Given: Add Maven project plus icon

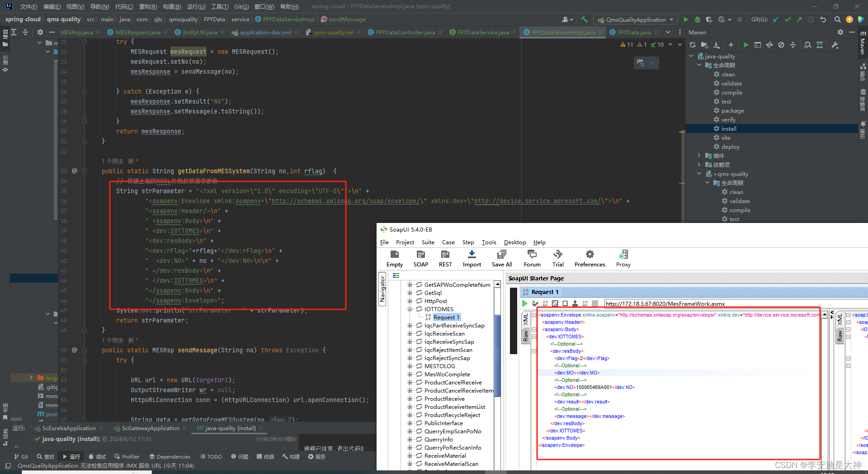Looking at the screenshot, I should [x=731, y=45].
